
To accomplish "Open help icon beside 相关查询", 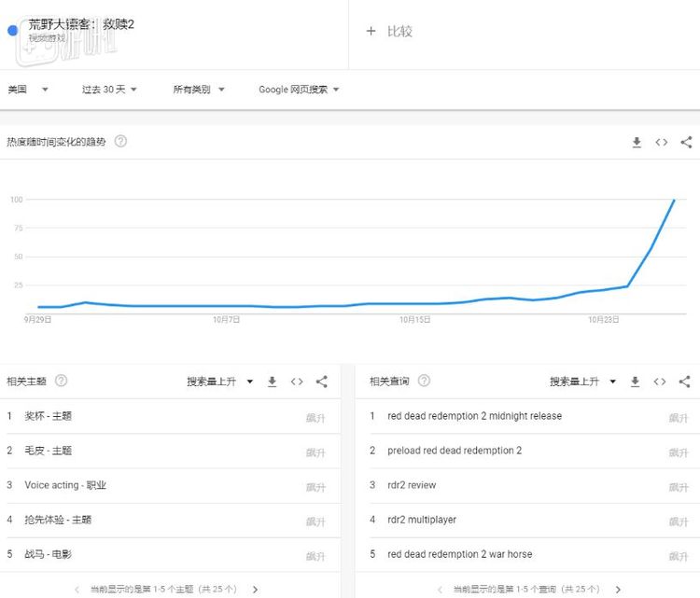I will tap(424, 382).
